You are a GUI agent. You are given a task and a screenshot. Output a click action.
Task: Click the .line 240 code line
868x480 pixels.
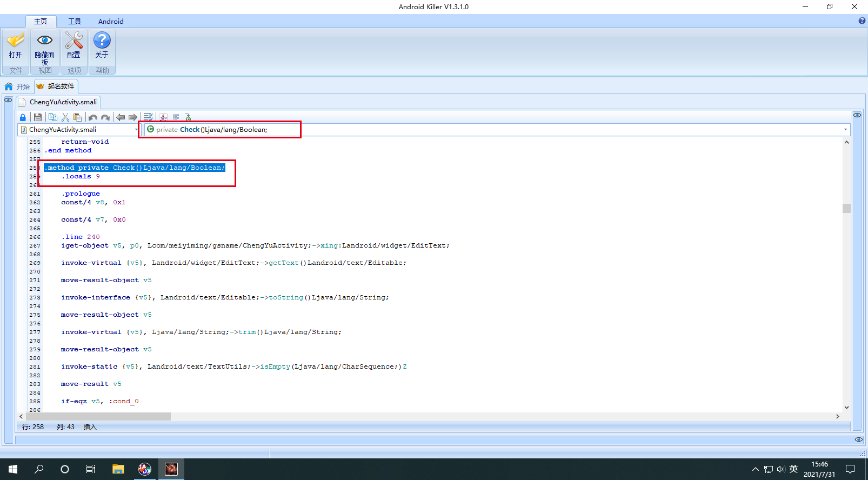point(81,237)
